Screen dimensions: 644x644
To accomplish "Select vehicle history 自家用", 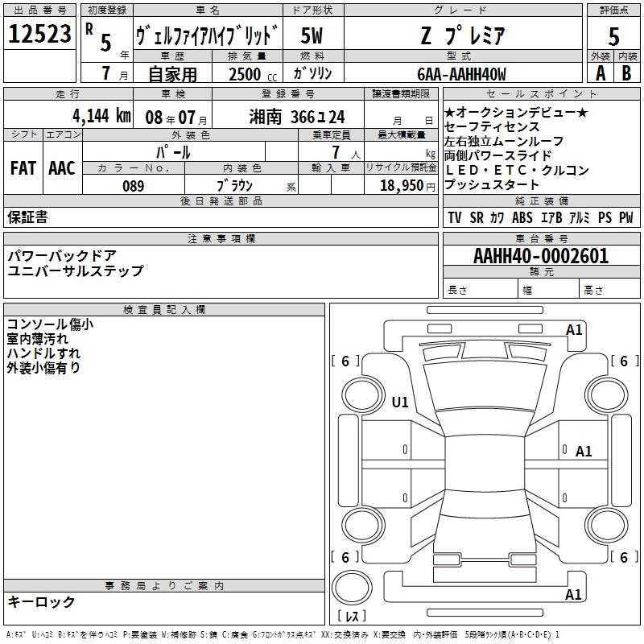I will click(x=172, y=74).
